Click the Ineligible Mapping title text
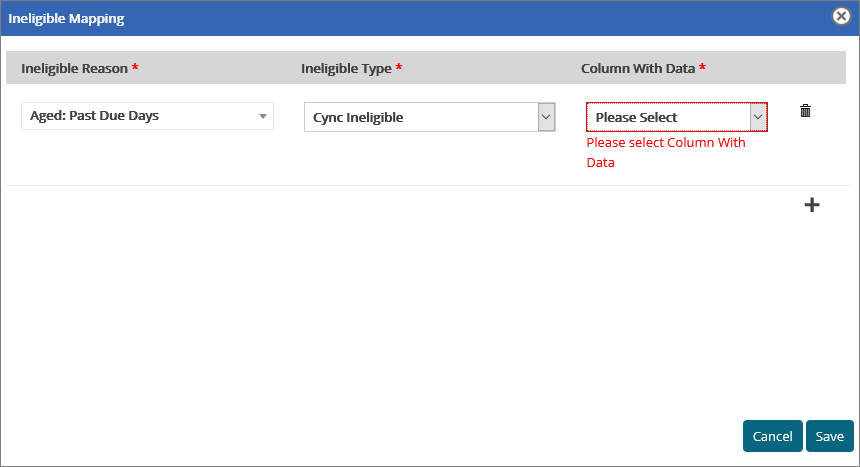The image size is (860, 467). point(67,18)
